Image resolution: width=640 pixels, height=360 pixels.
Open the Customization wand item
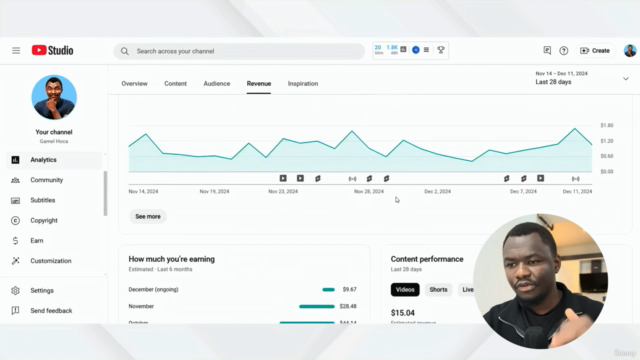coord(54,261)
